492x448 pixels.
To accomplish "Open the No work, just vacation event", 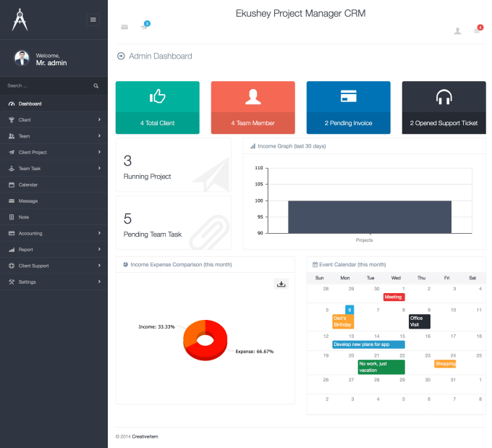I will click(381, 367).
